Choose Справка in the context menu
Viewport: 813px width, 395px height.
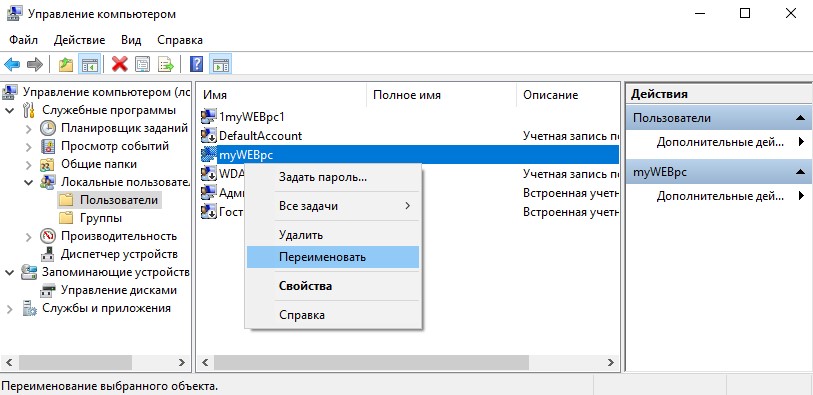click(x=333, y=315)
